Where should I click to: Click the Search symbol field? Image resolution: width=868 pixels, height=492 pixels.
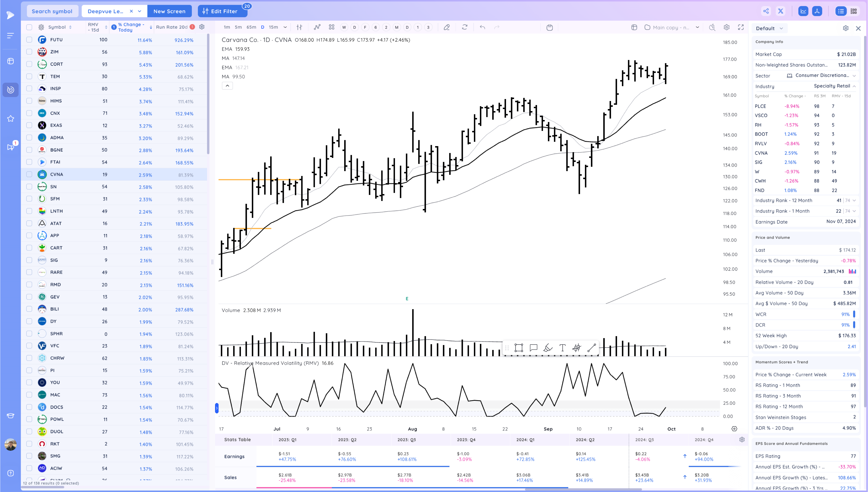point(52,11)
